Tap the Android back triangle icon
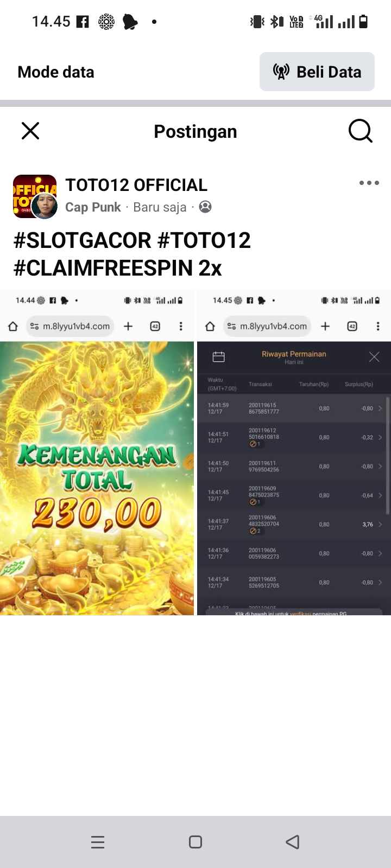The width and height of the screenshot is (391, 868). (x=293, y=842)
